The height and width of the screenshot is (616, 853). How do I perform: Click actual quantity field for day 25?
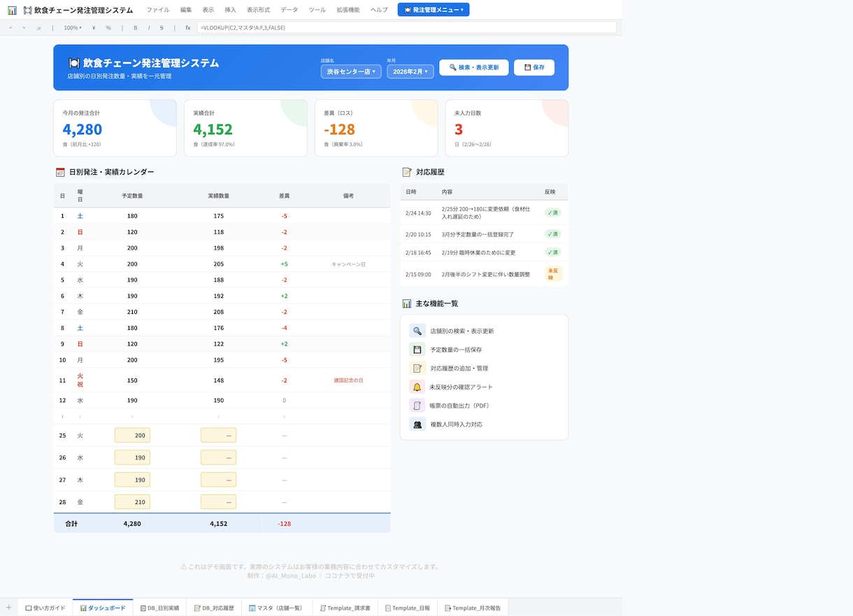point(218,435)
